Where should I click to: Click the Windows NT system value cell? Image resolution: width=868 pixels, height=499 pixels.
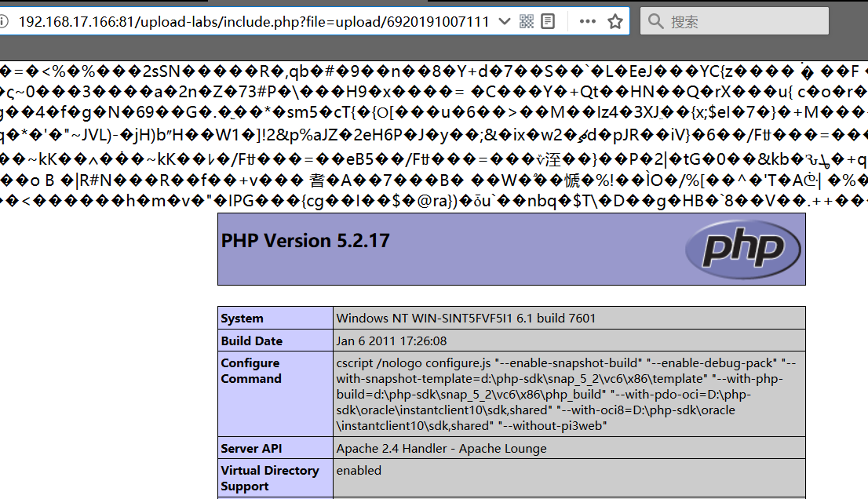[465, 319]
